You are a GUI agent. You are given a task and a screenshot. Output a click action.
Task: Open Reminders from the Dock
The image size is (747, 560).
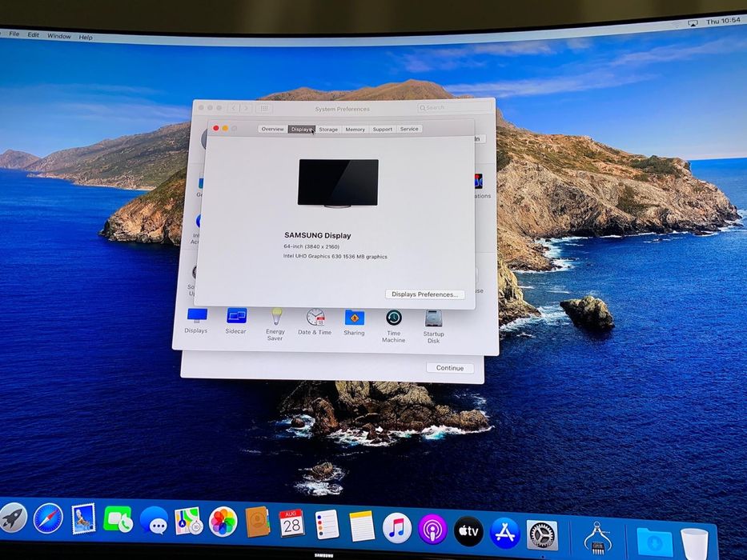pos(327,525)
